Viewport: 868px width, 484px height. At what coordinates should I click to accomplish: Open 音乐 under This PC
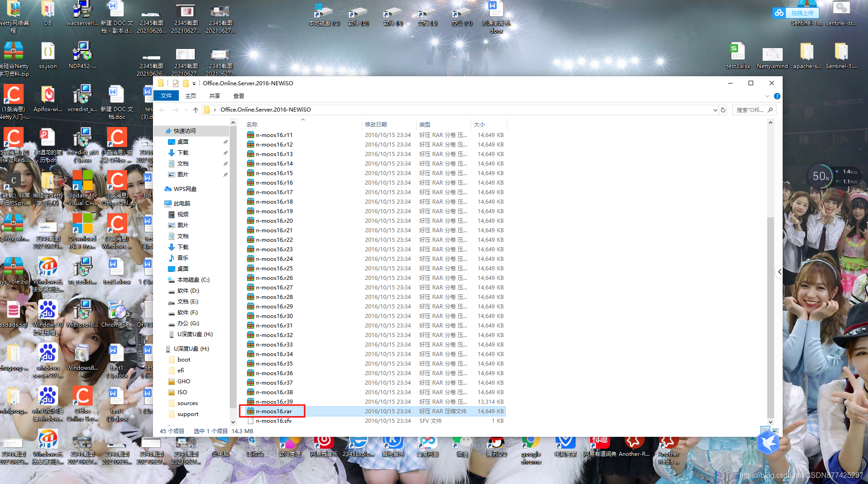coord(182,258)
